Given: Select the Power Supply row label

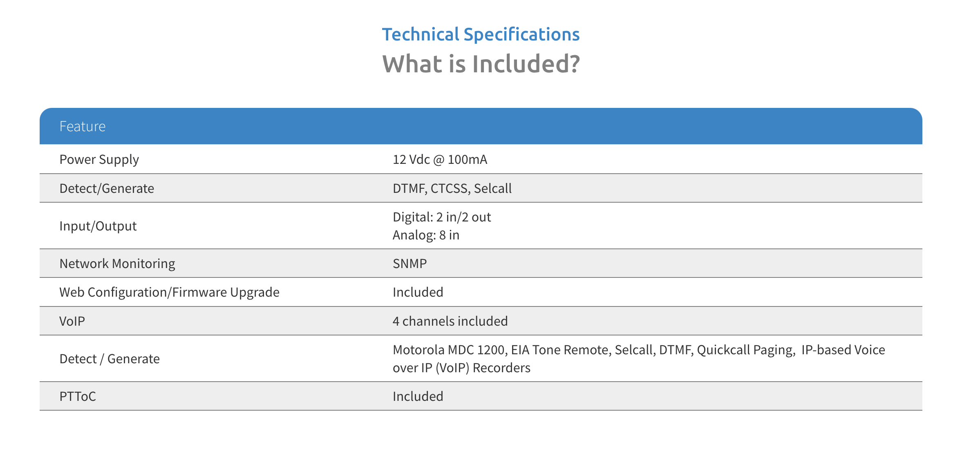Looking at the screenshot, I should click(x=99, y=159).
